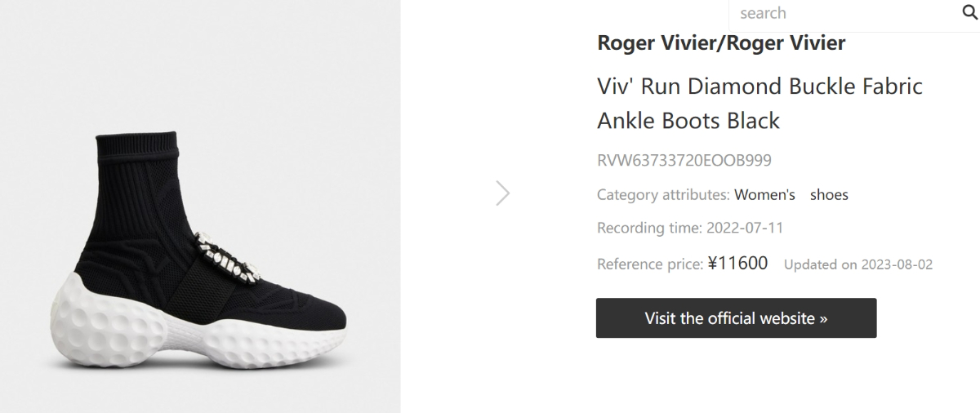
Task: Click the Reference price label
Action: (649, 264)
